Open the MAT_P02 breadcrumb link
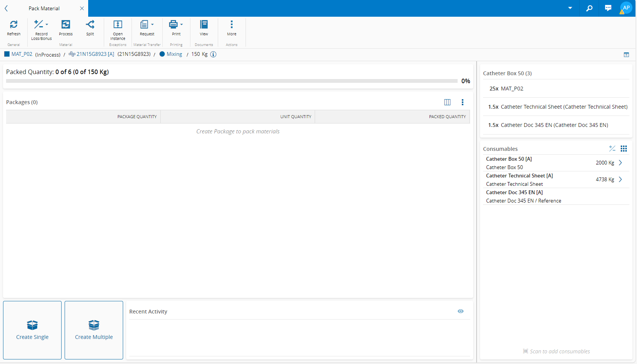The image size is (637, 364). click(22, 54)
